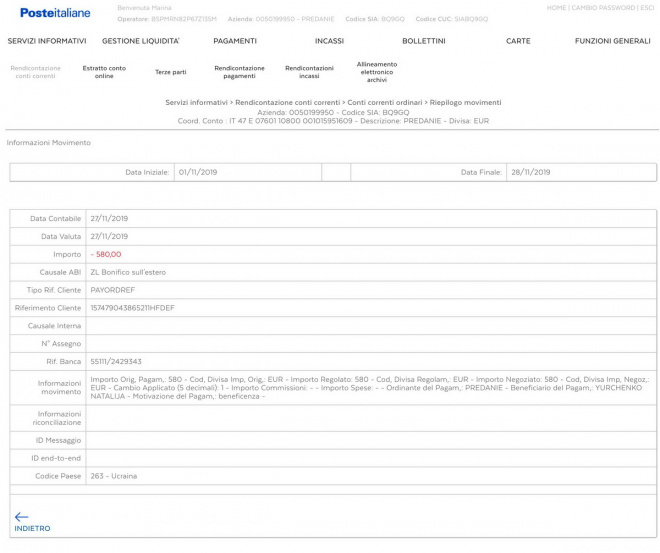Open the BOLLETTINI menu
The width and height of the screenshot is (660, 553).
424,41
